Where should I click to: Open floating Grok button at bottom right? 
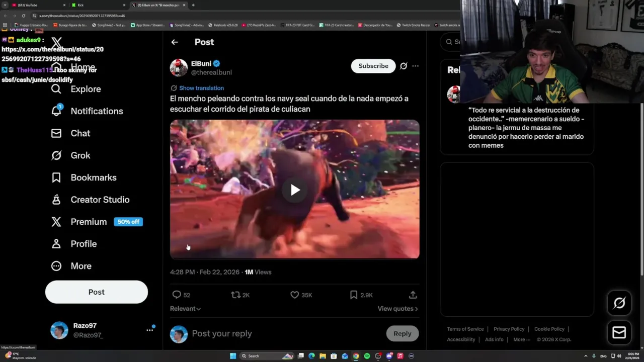619,303
